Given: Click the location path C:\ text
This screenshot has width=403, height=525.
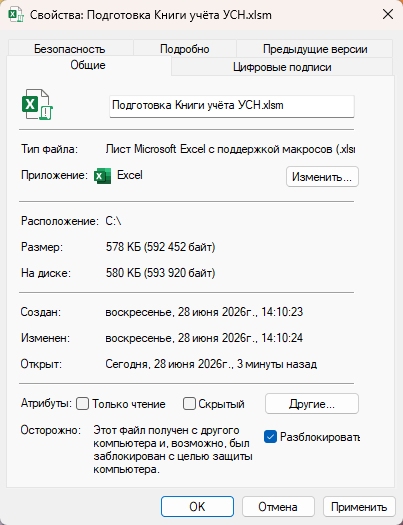Looking at the screenshot, I should [x=113, y=221].
